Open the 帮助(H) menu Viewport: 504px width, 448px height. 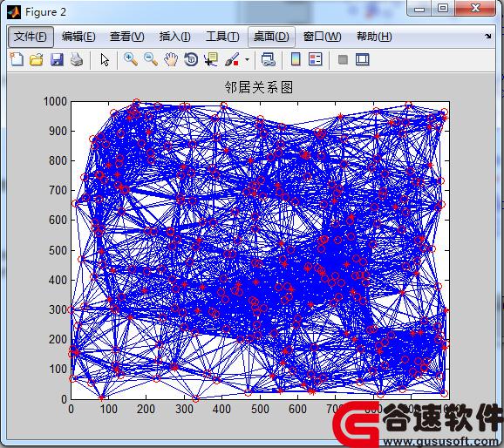374,37
